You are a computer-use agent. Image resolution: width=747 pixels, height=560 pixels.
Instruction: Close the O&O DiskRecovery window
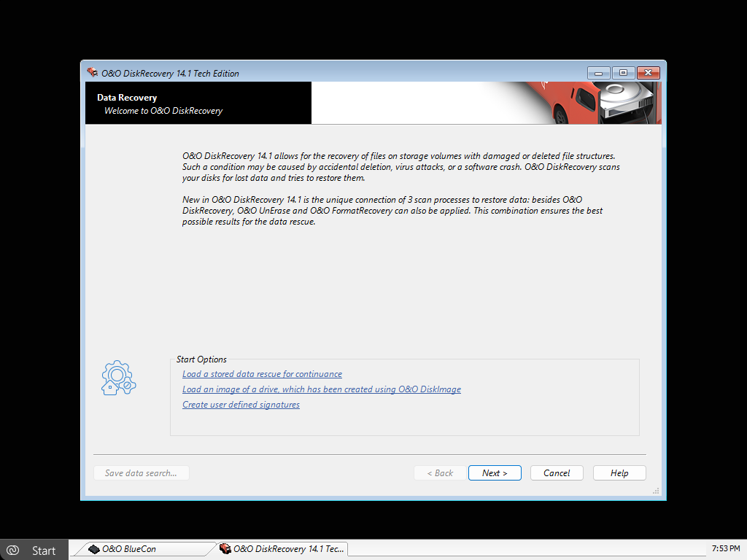[x=648, y=73]
